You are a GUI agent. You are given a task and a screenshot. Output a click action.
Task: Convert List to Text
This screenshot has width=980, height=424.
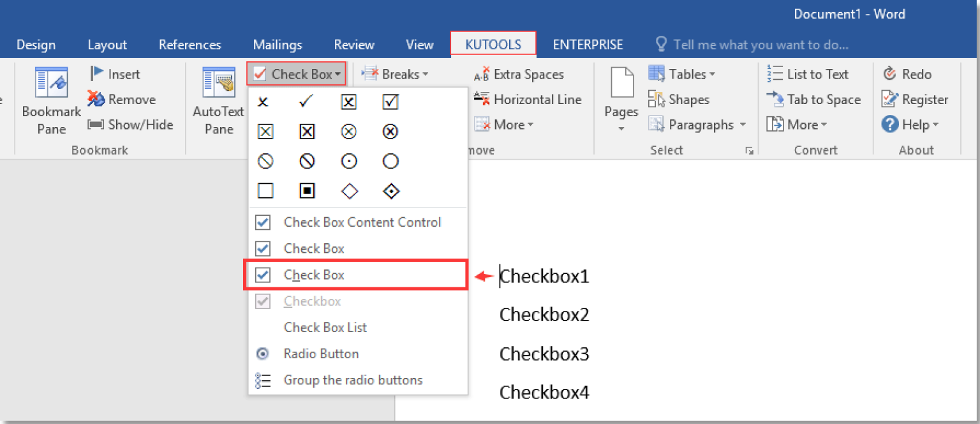tap(814, 73)
